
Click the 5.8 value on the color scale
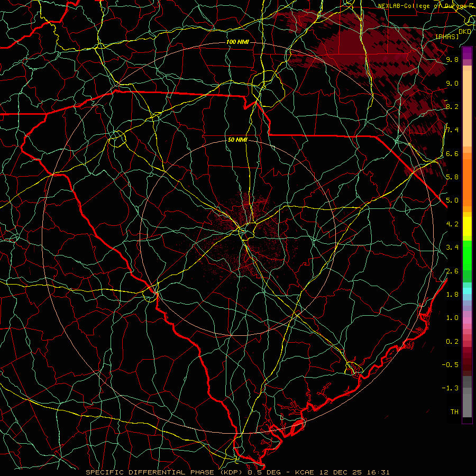point(452,177)
